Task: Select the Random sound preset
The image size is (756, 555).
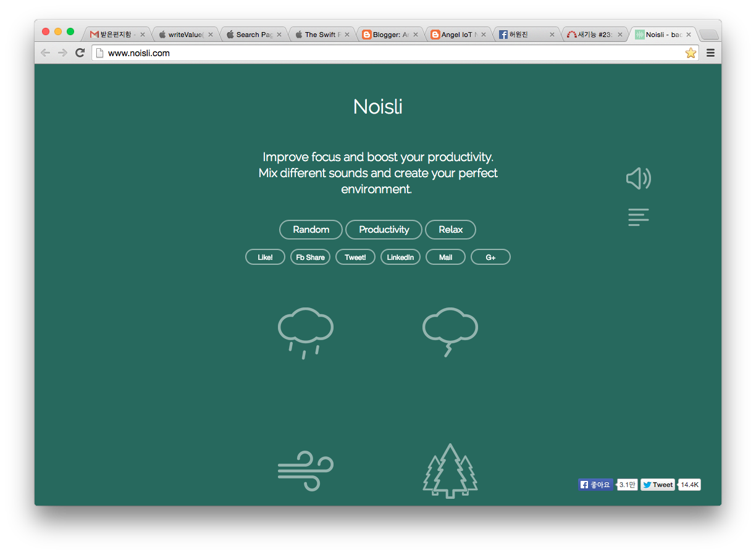Action: [x=311, y=230]
